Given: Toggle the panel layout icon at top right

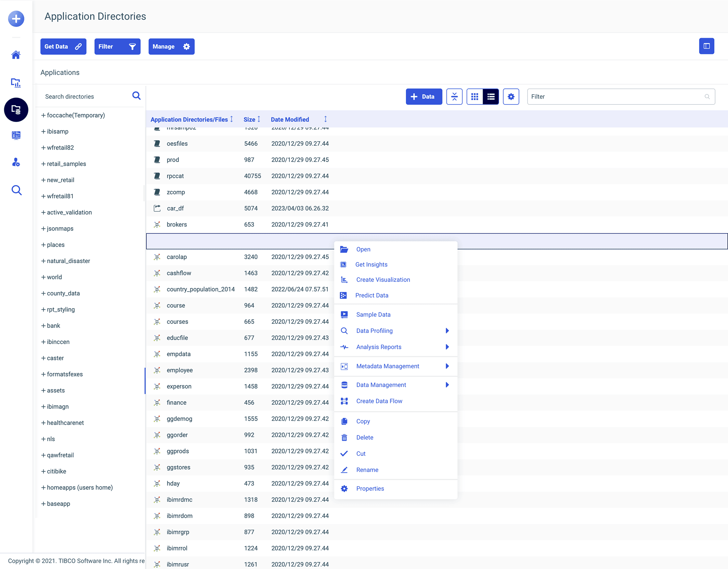Looking at the screenshot, I should [x=707, y=46].
